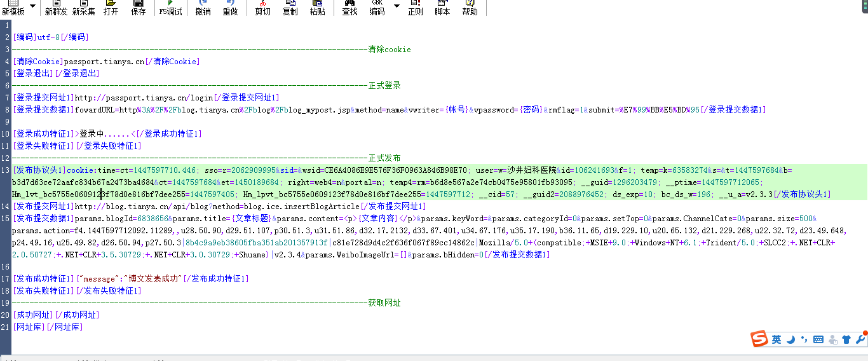Run F5调试 debug
The width and height of the screenshot is (868, 361).
[170, 8]
